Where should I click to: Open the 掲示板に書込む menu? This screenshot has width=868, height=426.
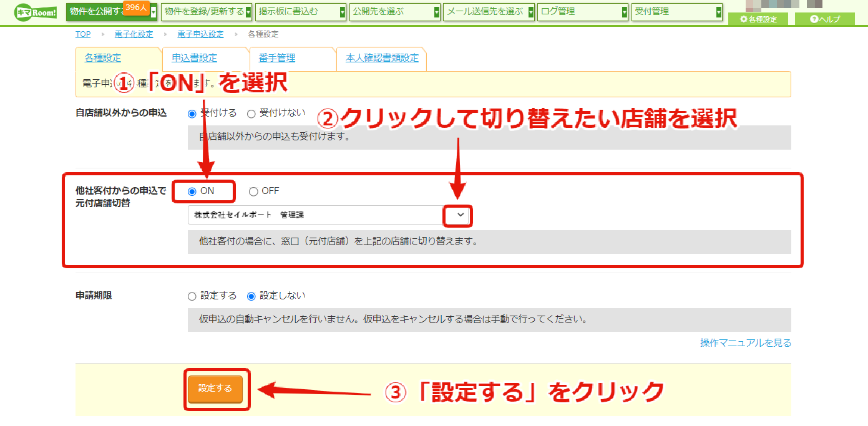tap(301, 12)
